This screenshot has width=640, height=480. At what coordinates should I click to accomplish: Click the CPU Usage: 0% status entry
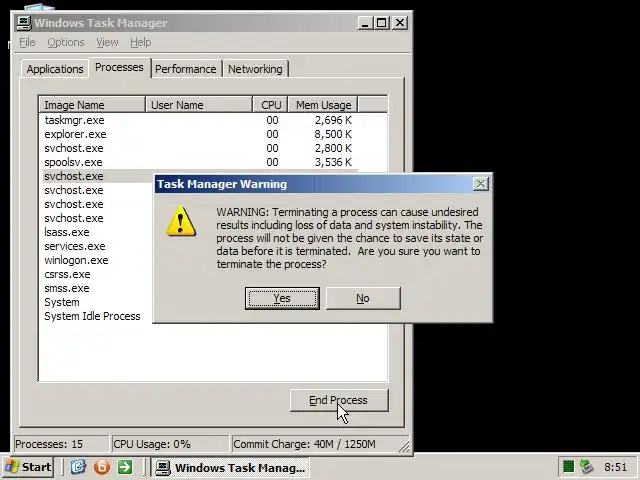(x=171, y=444)
